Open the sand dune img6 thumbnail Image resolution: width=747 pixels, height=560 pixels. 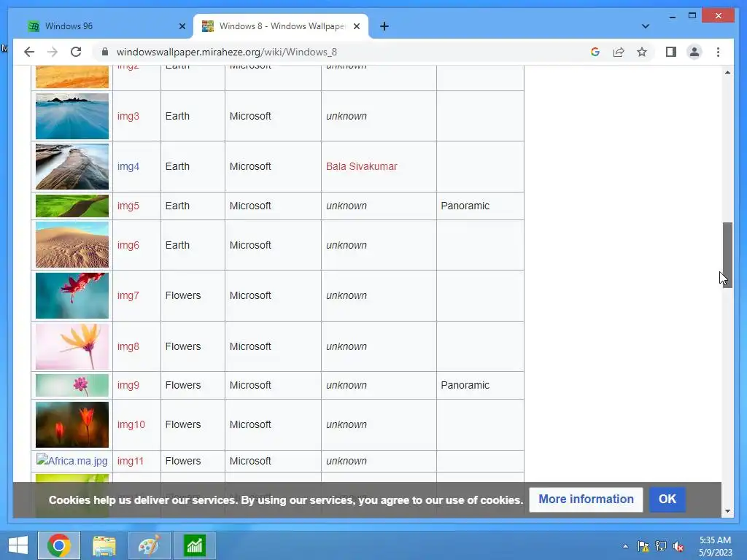click(x=72, y=245)
